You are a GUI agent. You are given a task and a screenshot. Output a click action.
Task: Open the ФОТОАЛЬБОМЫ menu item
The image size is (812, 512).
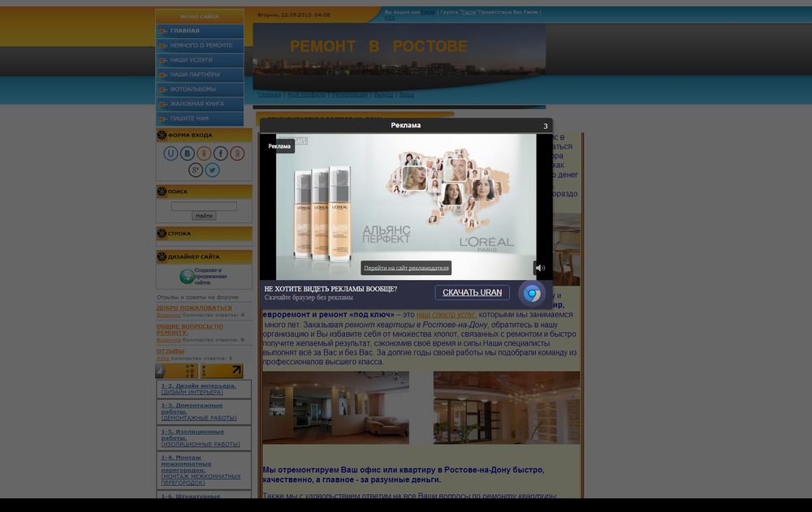(200, 89)
